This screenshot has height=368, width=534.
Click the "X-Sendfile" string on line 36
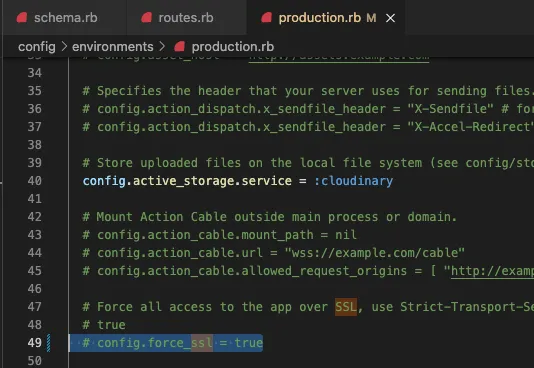(450, 109)
